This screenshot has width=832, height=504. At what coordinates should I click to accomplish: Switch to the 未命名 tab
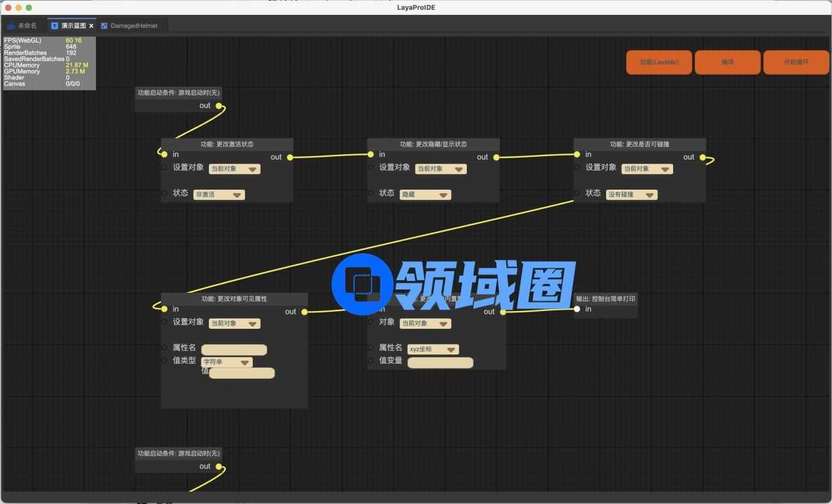click(x=22, y=26)
